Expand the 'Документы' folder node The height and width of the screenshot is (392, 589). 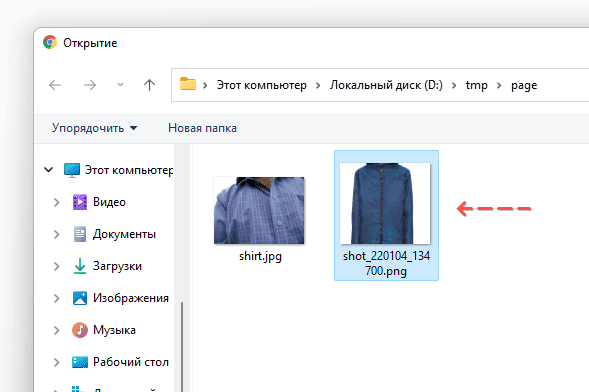point(56,234)
